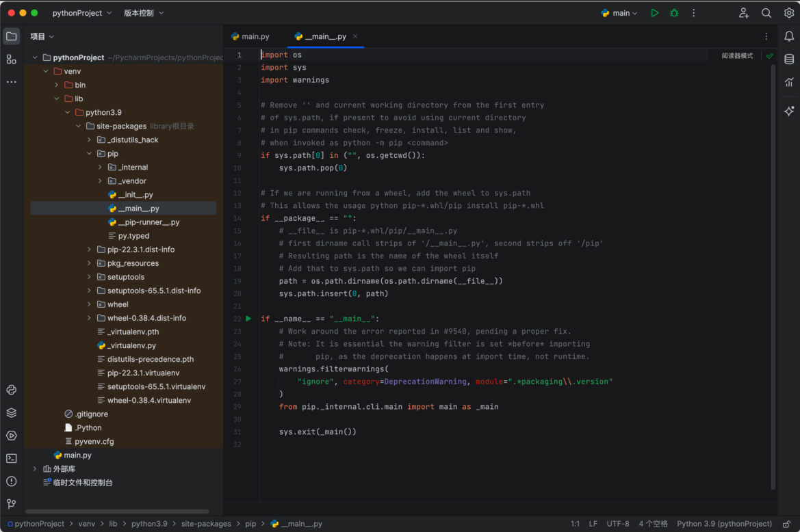Switch to the main.py editor tab
Screen dimensions: 800x532
250,36
